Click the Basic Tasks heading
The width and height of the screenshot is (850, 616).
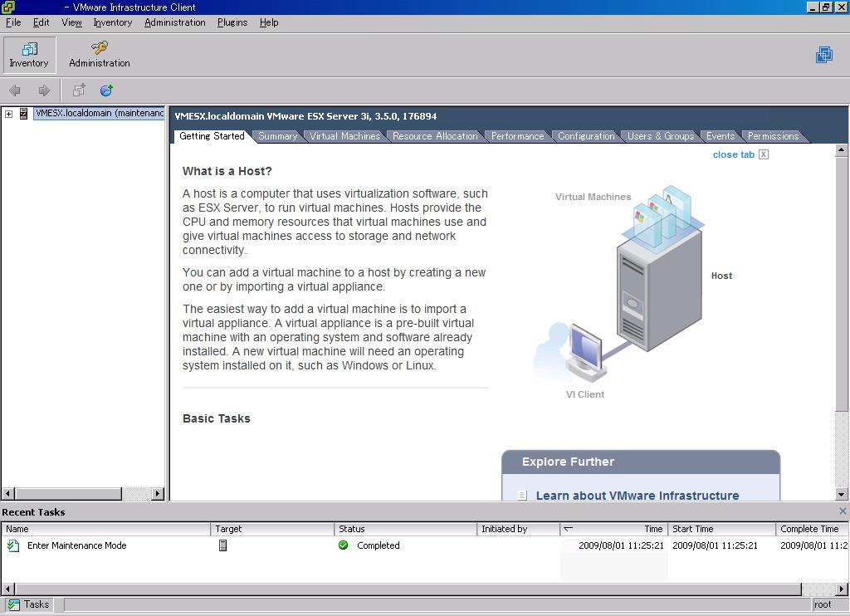pyautogui.click(x=217, y=418)
